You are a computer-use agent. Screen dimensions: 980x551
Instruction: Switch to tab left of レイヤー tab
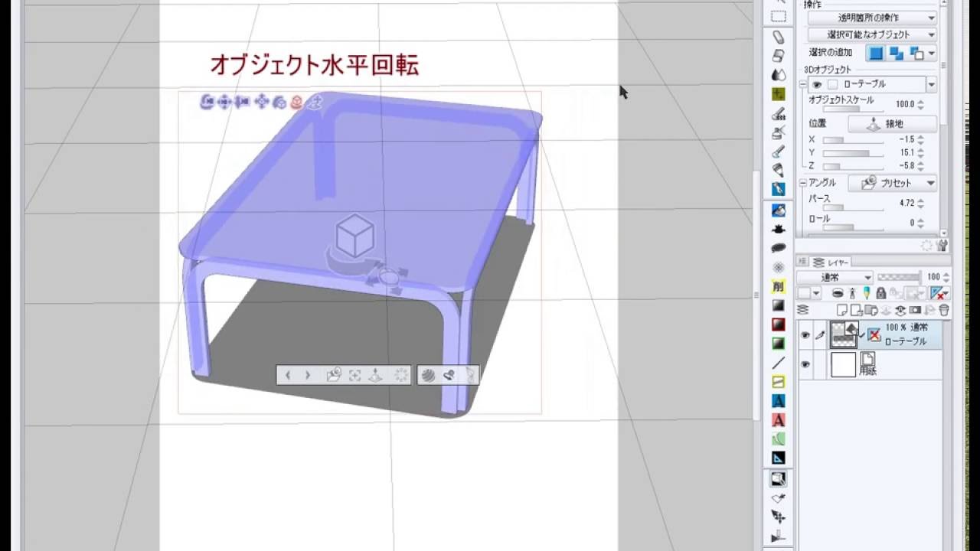click(x=804, y=262)
